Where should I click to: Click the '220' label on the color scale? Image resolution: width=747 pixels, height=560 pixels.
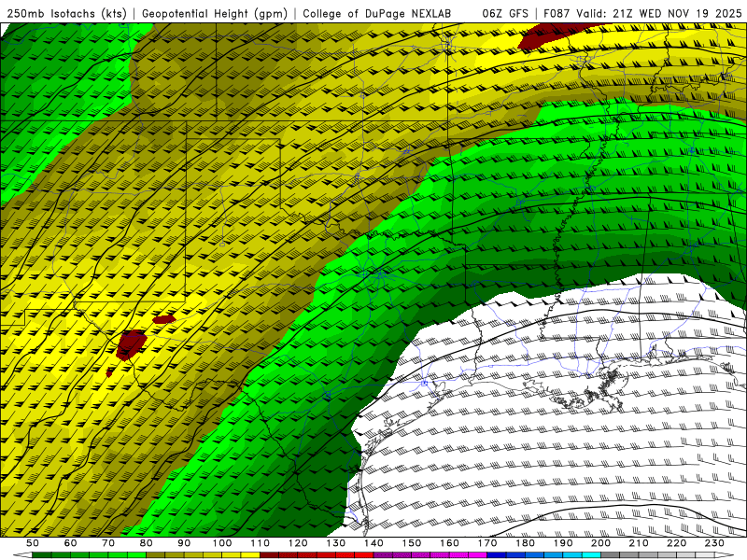(x=677, y=543)
